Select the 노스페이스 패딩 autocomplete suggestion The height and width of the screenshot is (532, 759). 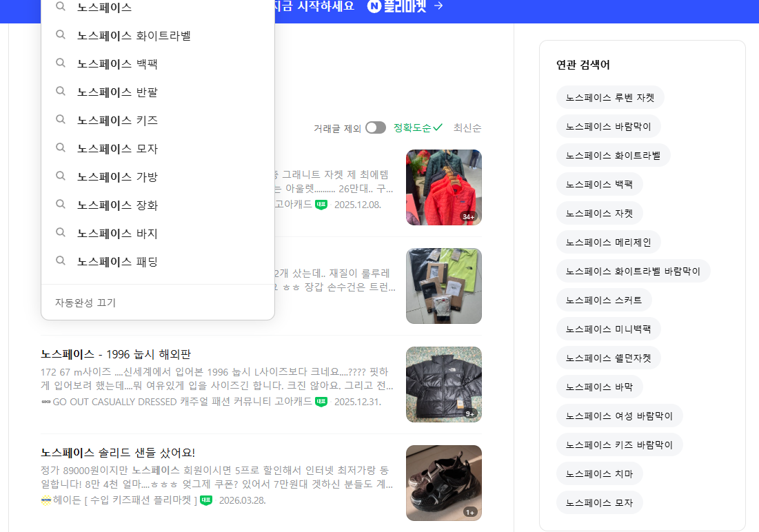pos(158,261)
